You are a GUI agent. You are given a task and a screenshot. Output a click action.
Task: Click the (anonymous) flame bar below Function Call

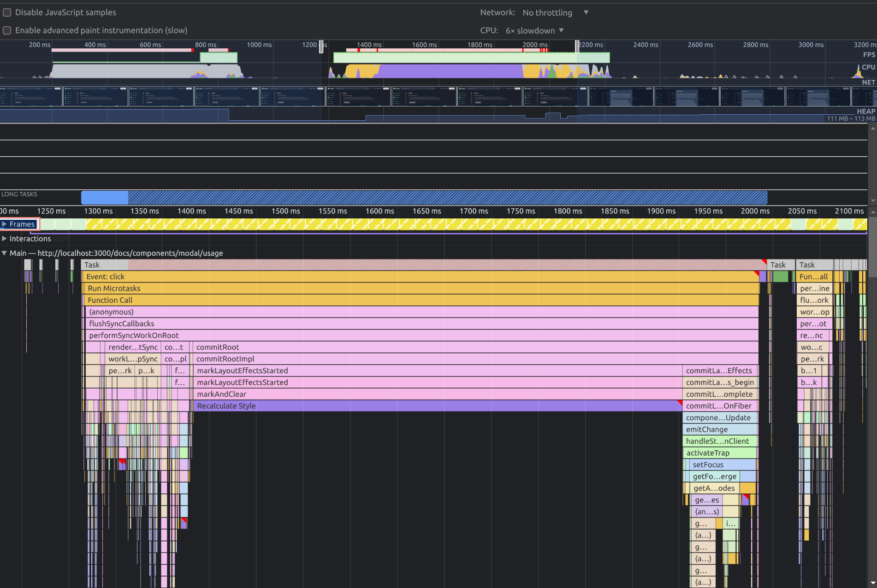422,312
